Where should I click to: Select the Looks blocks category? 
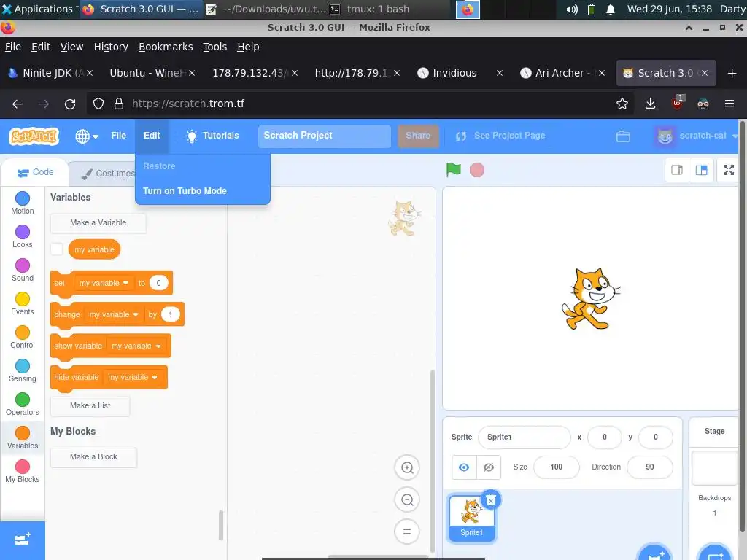tap(23, 237)
